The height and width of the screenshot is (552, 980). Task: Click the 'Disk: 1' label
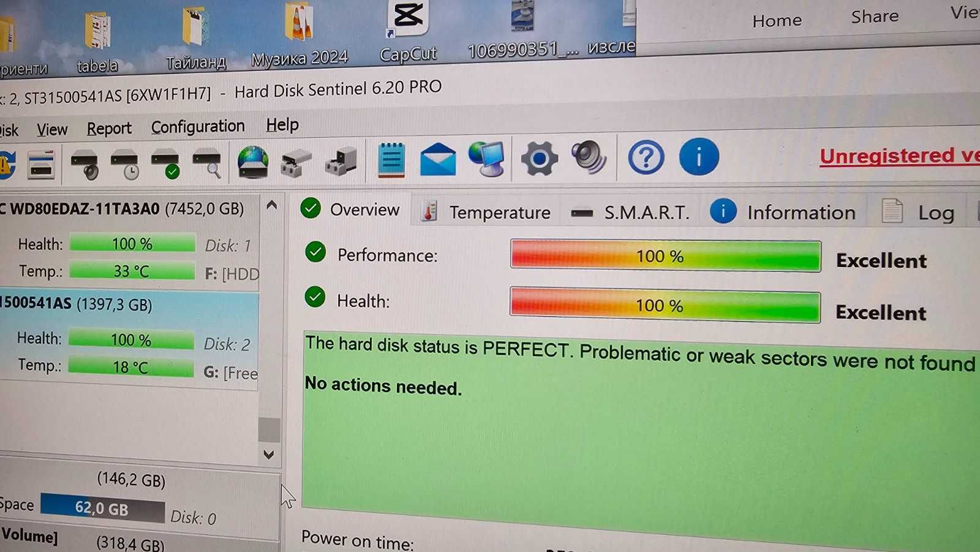pyautogui.click(x=228, y=246)
